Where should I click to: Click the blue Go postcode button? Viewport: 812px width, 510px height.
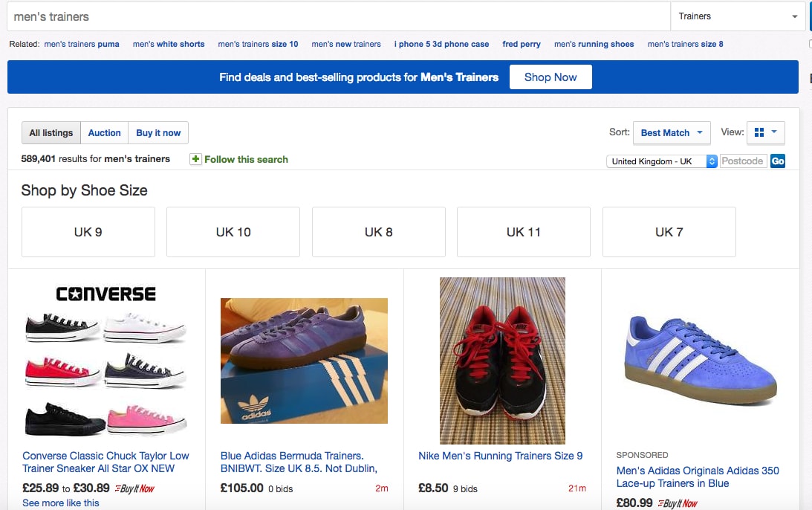click(777, 161)
